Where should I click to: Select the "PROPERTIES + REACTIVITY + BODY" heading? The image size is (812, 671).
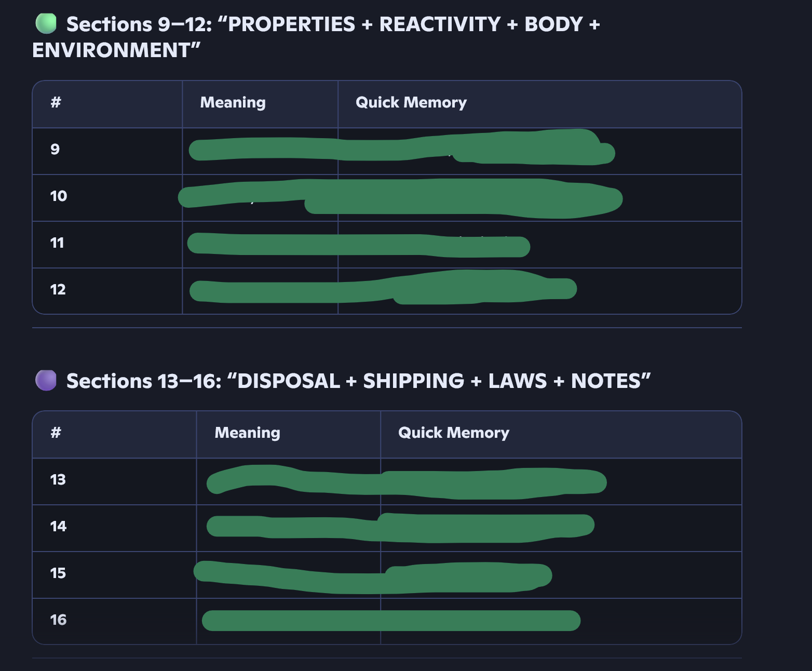pyautogui.click(x=333, y=24)
